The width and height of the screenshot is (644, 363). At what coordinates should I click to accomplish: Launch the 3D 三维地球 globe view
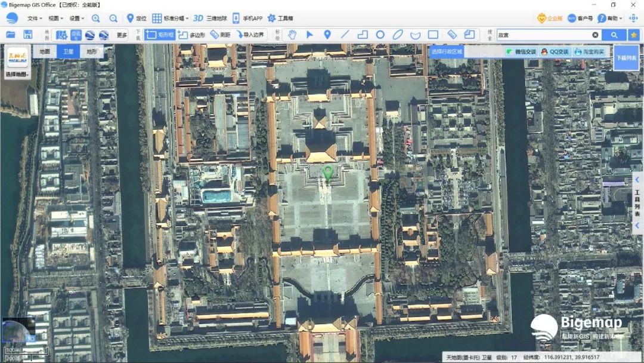pyautogui.click(x=210, y=19)
